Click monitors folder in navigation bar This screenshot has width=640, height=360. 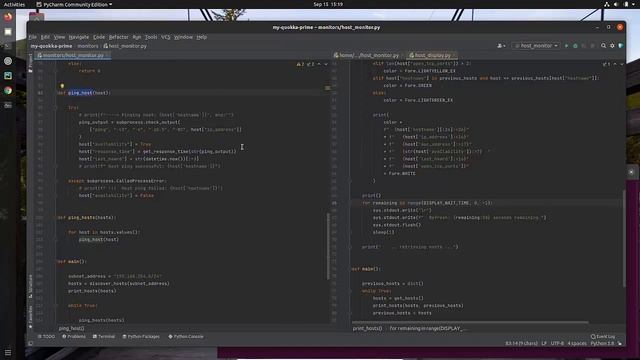point(88,46)
